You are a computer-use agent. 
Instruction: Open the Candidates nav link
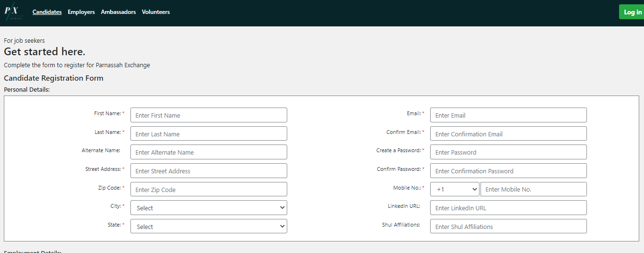tap(47, 12)
